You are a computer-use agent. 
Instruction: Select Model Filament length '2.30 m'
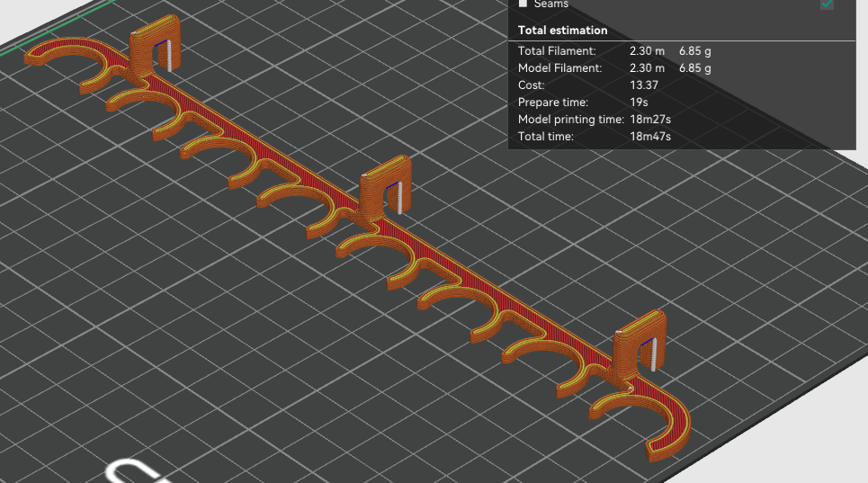click(x=647, y=68)
